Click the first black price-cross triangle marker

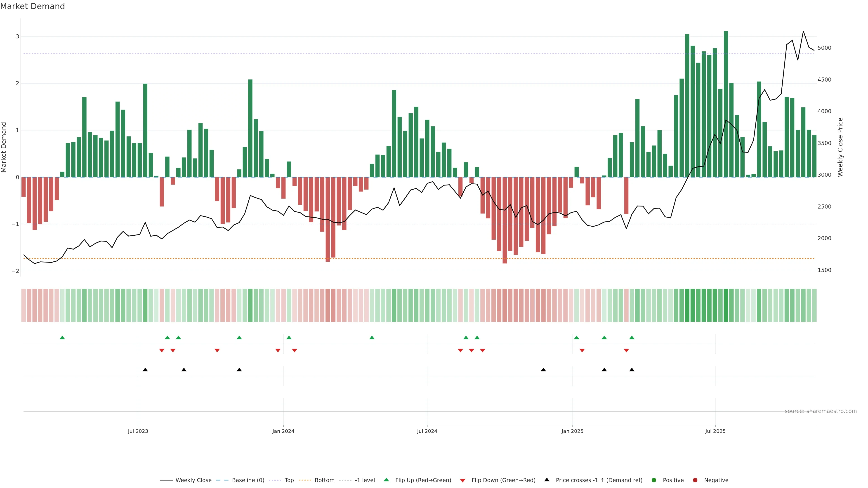pyautogui.click(x=145, y=370)
